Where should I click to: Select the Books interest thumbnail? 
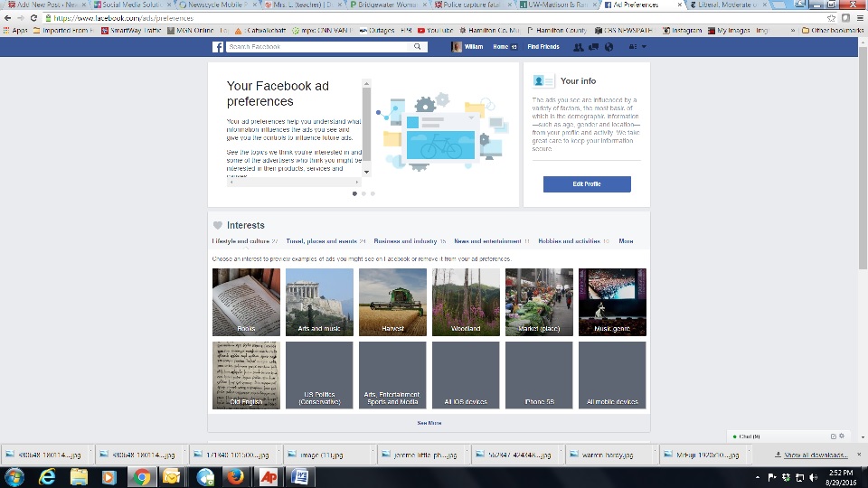pyautogui.click(x=246, y=302)
